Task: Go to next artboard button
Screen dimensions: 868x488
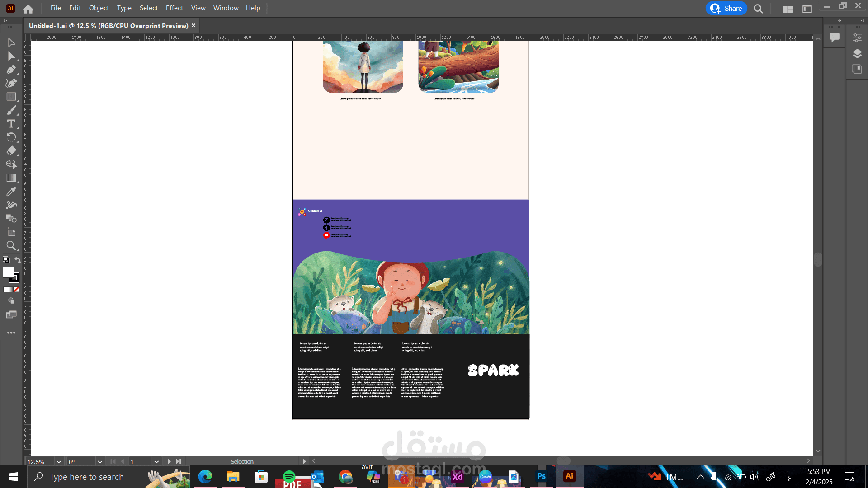Action: click(x=169, y=462)
